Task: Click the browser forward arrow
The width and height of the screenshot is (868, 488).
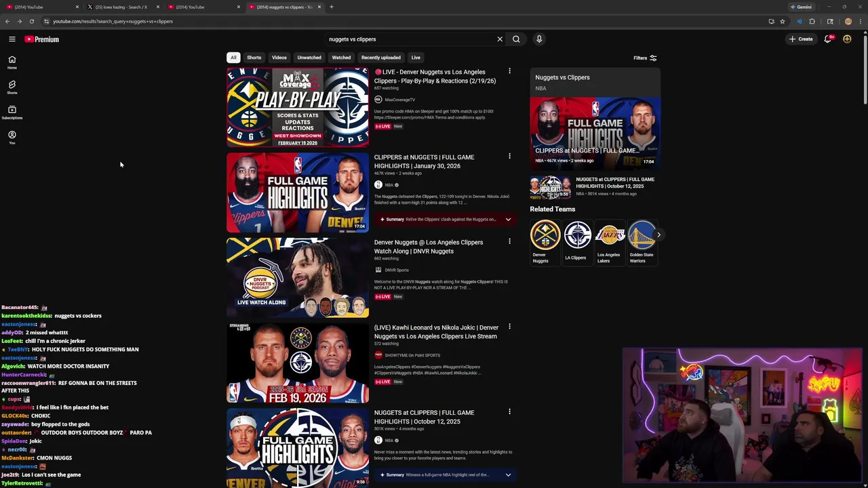Action: [x=19, y=21]
